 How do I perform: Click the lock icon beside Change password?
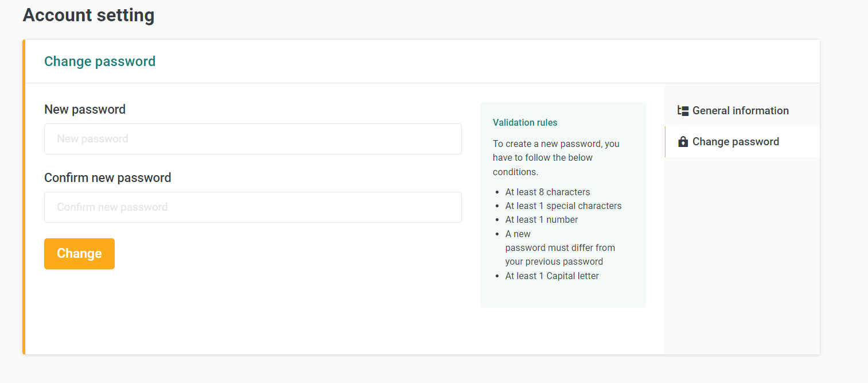click(683, 142)
